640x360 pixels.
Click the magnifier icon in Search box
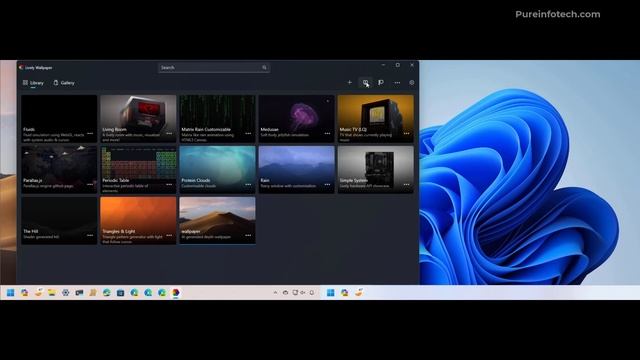pyautogui.click(x=264, y=68)
